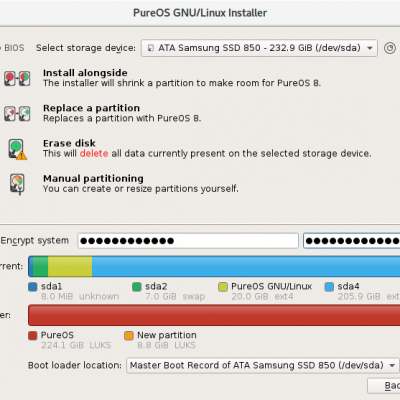Click the Install alongside disk icon
Image resolution: width=400 pixels, height=400 pixels.
tap(17, 79)
